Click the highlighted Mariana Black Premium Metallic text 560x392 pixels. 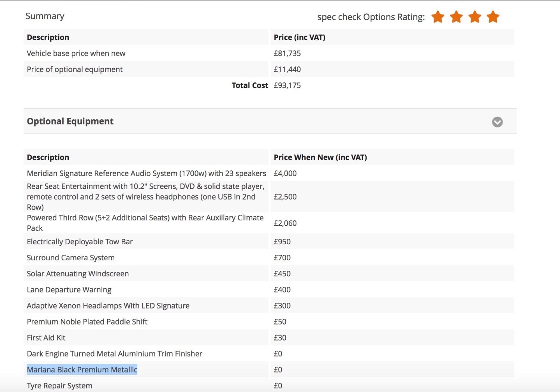click(82, 370)
